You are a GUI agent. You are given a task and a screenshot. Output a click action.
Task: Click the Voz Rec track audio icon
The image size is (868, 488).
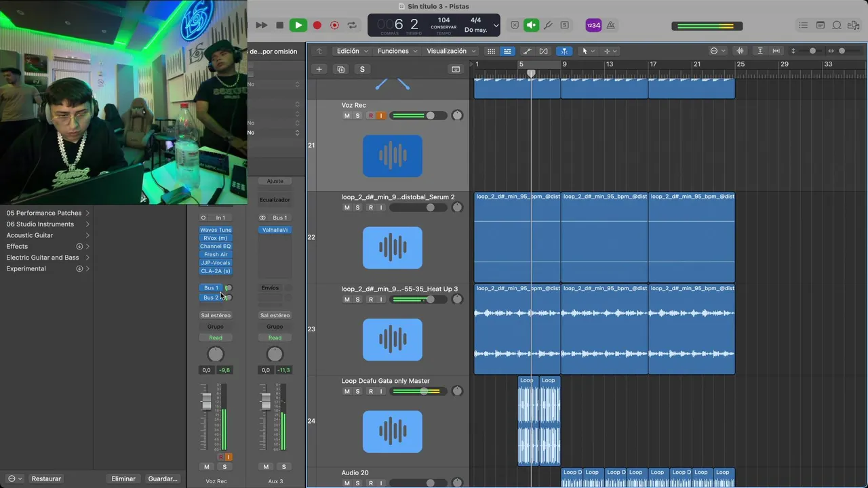(393, 156)
